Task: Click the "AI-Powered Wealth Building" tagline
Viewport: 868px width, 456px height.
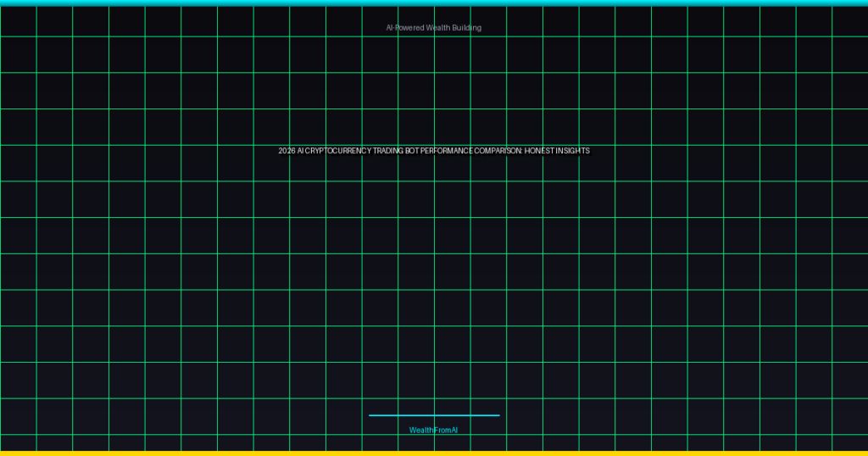Action: point(433,28)
